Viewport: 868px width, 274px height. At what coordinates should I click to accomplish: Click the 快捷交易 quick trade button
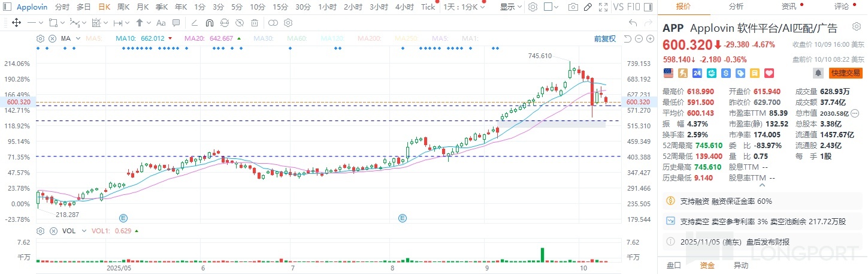click(845, 73)
